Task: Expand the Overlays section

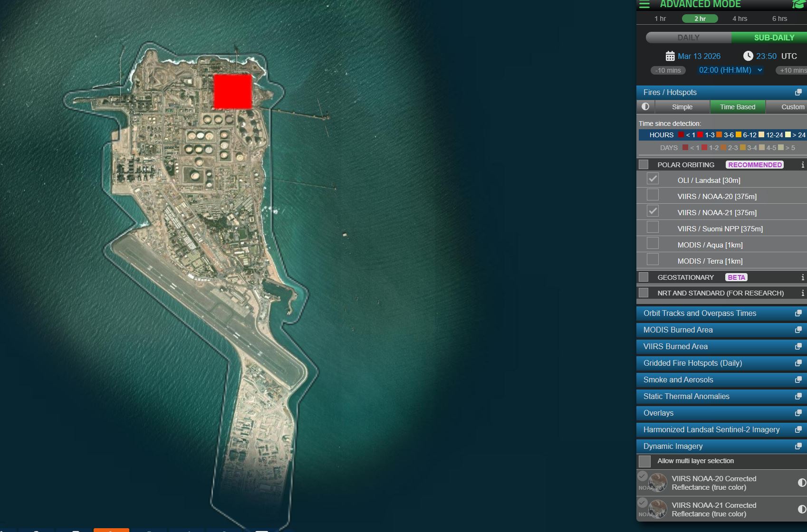Action: pos(721,413)
